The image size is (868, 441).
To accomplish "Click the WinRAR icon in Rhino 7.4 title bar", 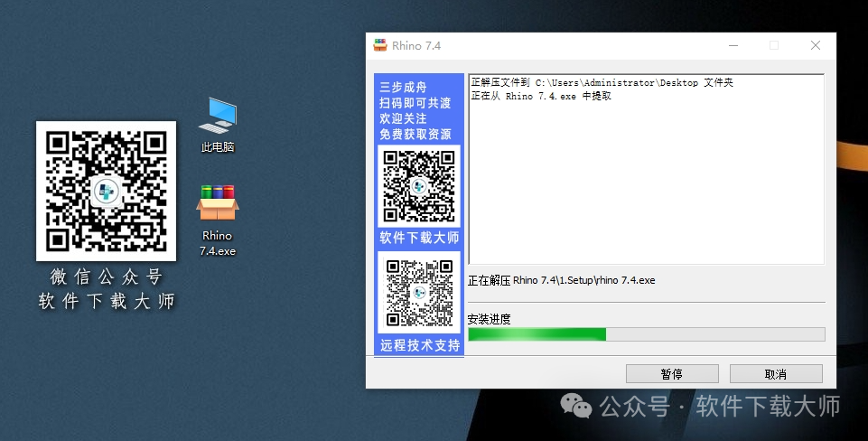I will click(380, 45).
